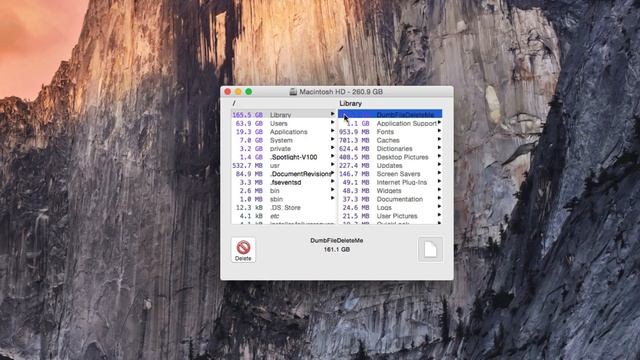Click the Library column header

pos(351,104)
